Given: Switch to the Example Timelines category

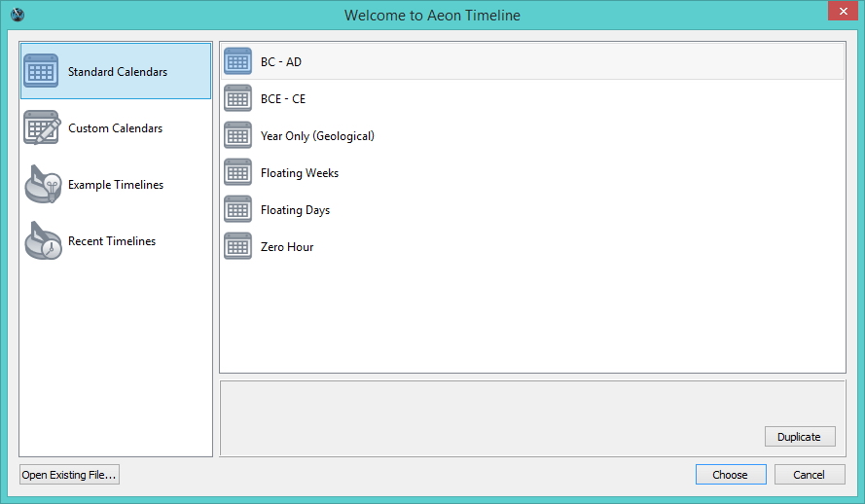Looking at the screenshot, I should pyautogui.click(x=115, y=185).
